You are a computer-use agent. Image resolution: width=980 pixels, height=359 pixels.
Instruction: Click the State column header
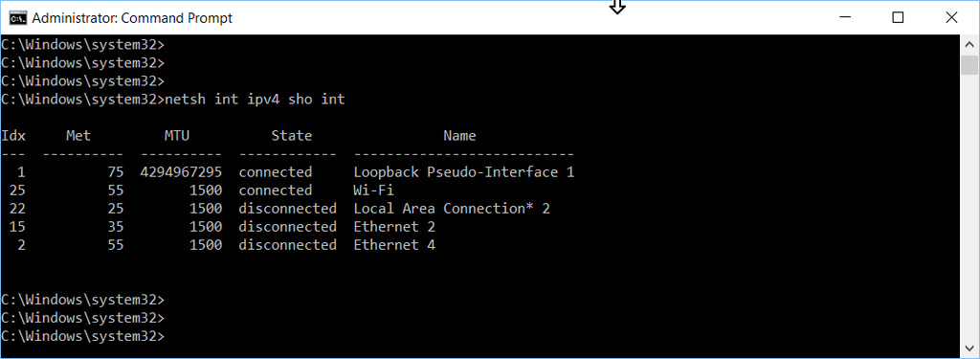[x=291, y=136]
